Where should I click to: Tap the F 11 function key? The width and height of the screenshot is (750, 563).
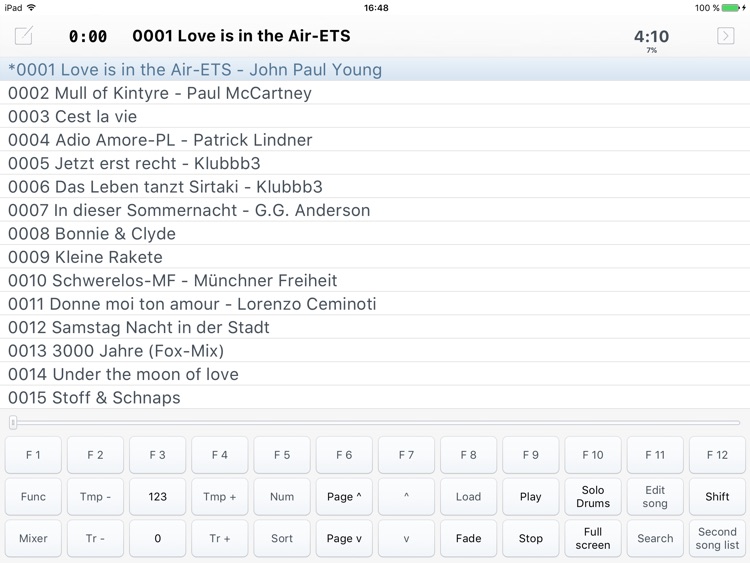tap(655, 455)
